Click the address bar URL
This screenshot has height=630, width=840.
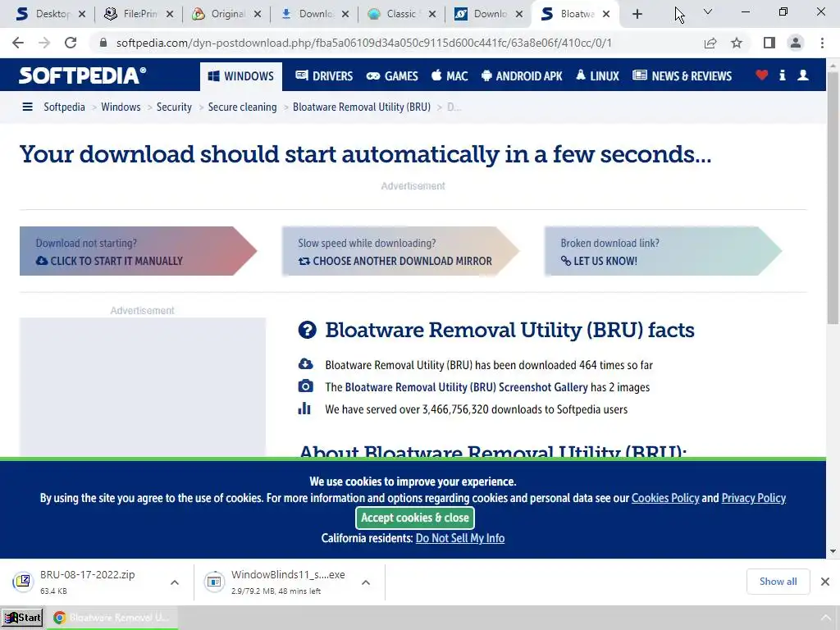[363, 43]
